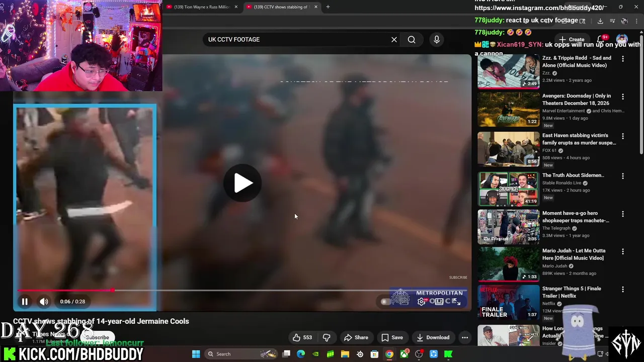644x362 pixels.
Task: Click the Create button
Action: [572, 39]
